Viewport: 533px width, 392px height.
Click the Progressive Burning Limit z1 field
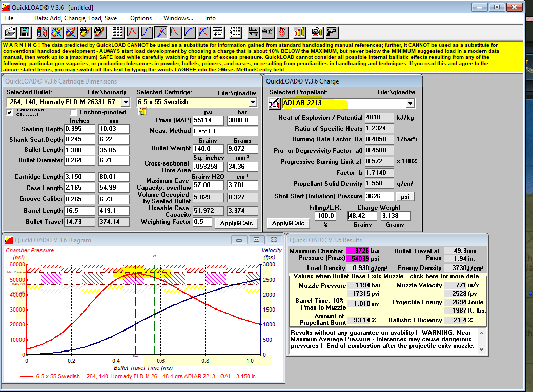379,161
